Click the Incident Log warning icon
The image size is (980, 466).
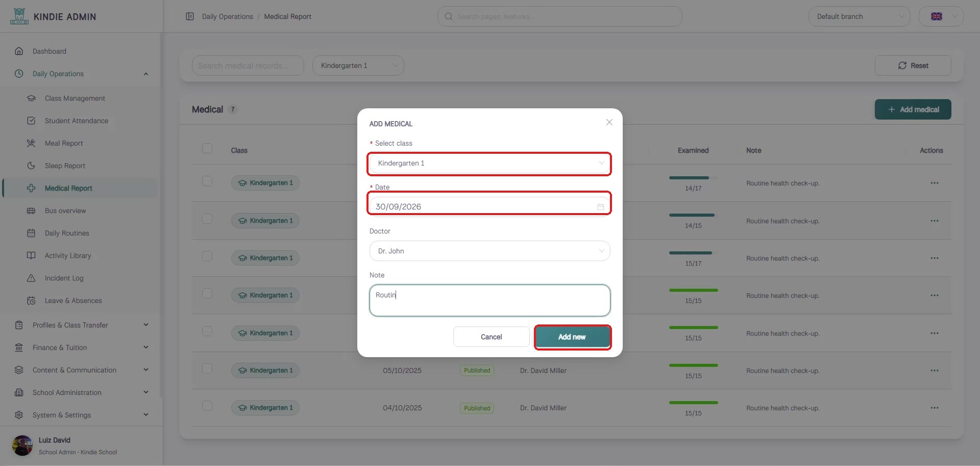coord(31,278)
